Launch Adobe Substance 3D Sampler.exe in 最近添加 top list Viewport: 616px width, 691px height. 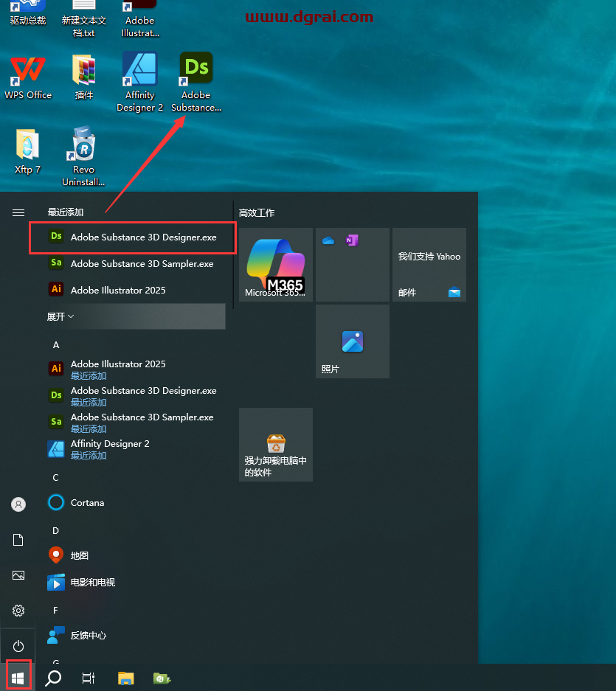135,263
